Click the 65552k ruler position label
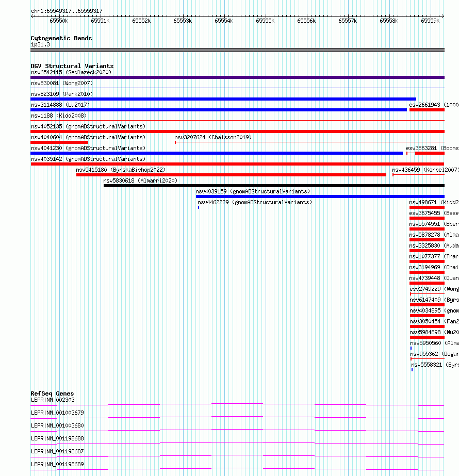This screenshot has width=459, height=476. point(141,21)
